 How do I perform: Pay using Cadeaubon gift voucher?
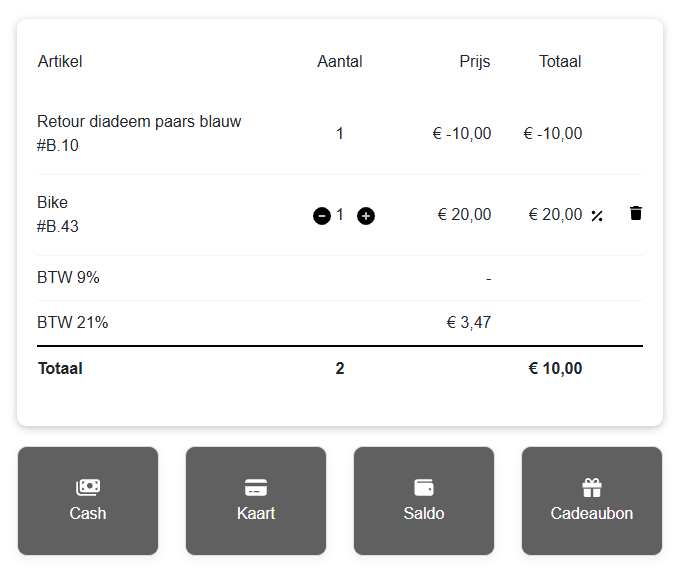592,500
